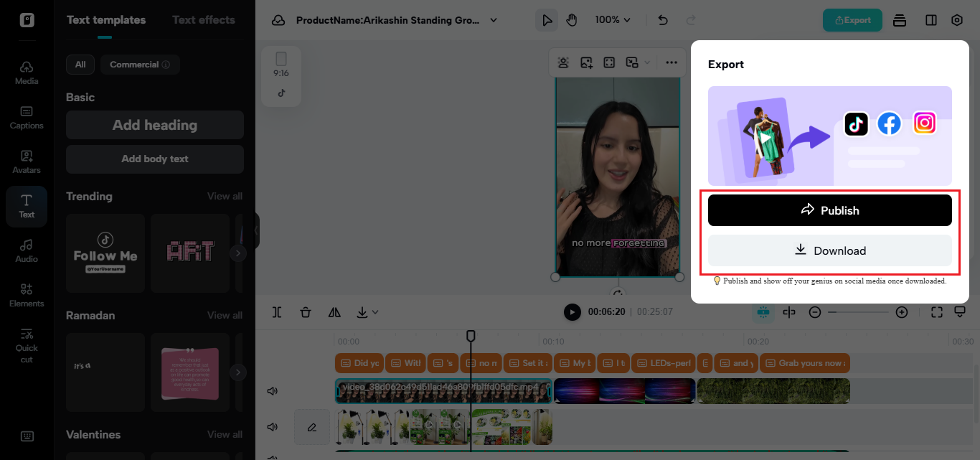Open the Elements panel
Viewport: 980px width, 460px height.
(x=26, y=296)
